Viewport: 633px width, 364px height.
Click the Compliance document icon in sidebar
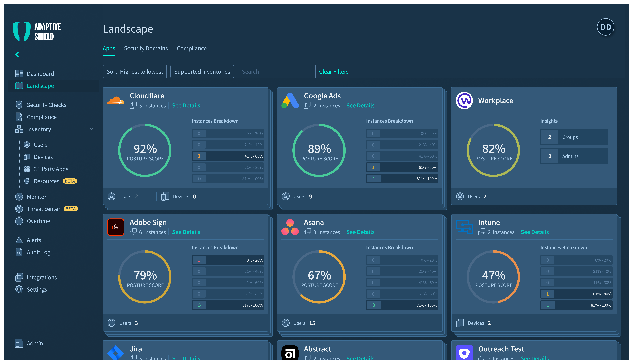[19, 117]
